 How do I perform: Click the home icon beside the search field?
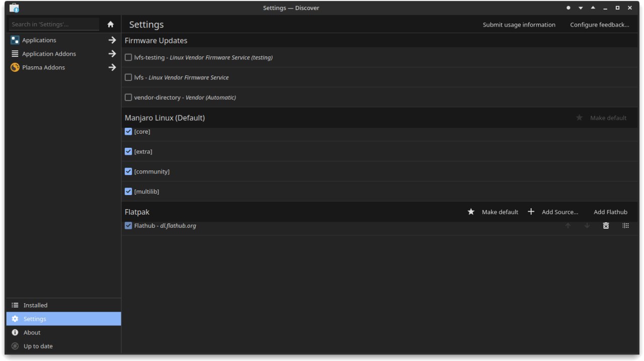[x=111, y=24]
